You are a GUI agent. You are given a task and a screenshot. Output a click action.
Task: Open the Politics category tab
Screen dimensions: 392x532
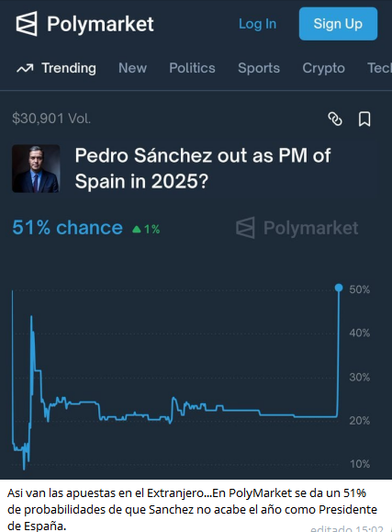tap(192, 68)
